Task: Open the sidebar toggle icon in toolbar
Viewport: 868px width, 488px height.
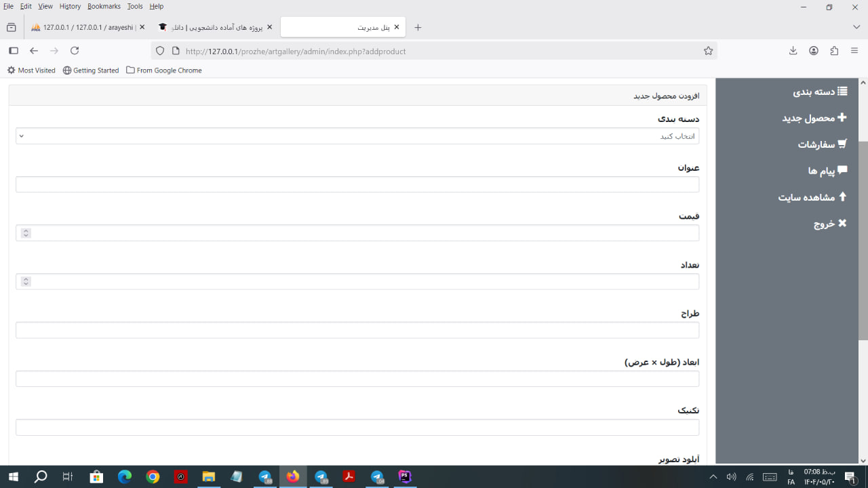Action: pos(13,51)
